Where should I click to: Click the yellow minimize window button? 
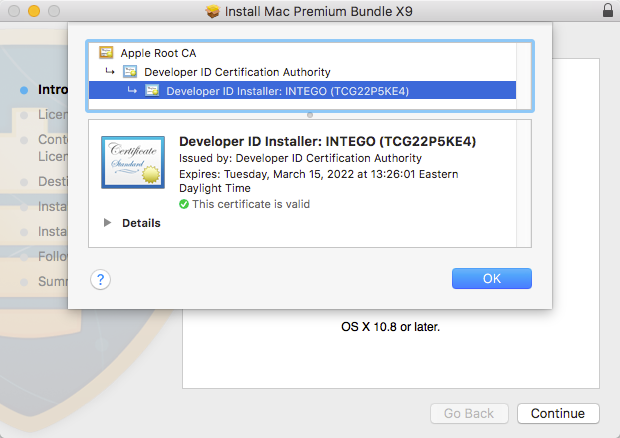(x=34, y=11)
